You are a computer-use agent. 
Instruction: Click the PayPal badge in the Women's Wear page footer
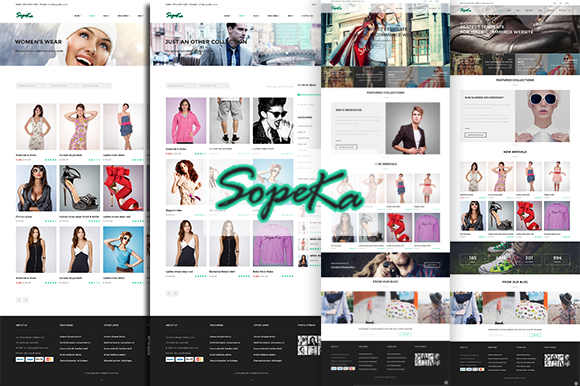(x=20, y=359)
